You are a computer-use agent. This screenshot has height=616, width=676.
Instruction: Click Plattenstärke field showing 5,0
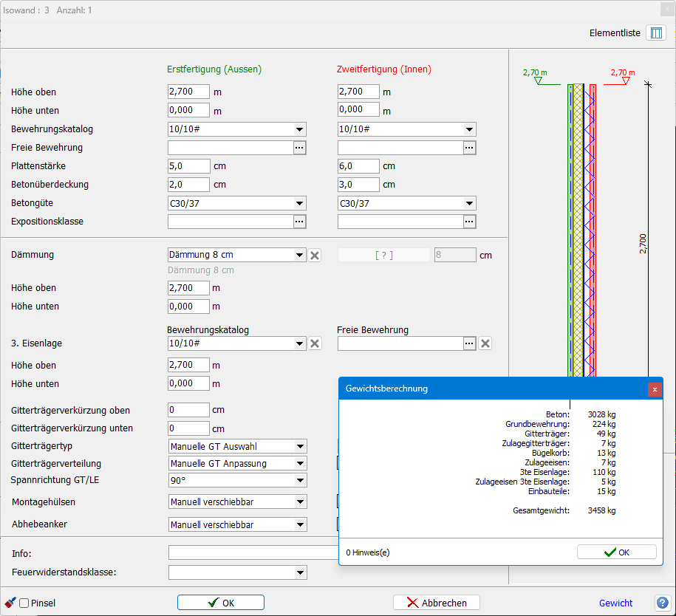[x=188, y=166]
